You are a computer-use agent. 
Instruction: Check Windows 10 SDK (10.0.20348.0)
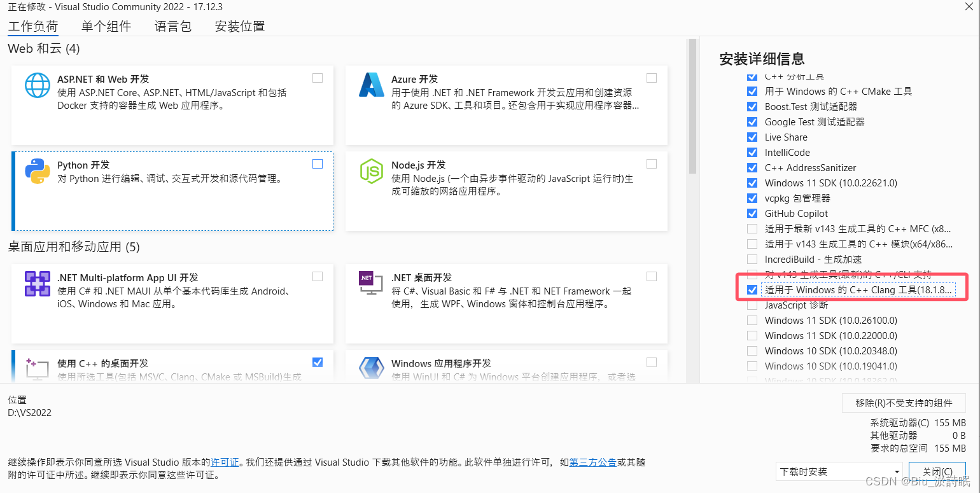pyautogui.click(x=752, y=351)
